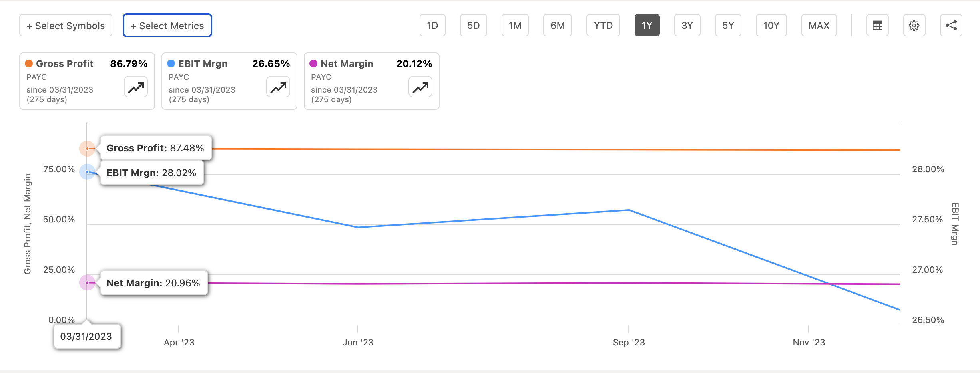
Task: Switch to the 5D timeframe
Action: pyautogui.click(x=473, y=25)
